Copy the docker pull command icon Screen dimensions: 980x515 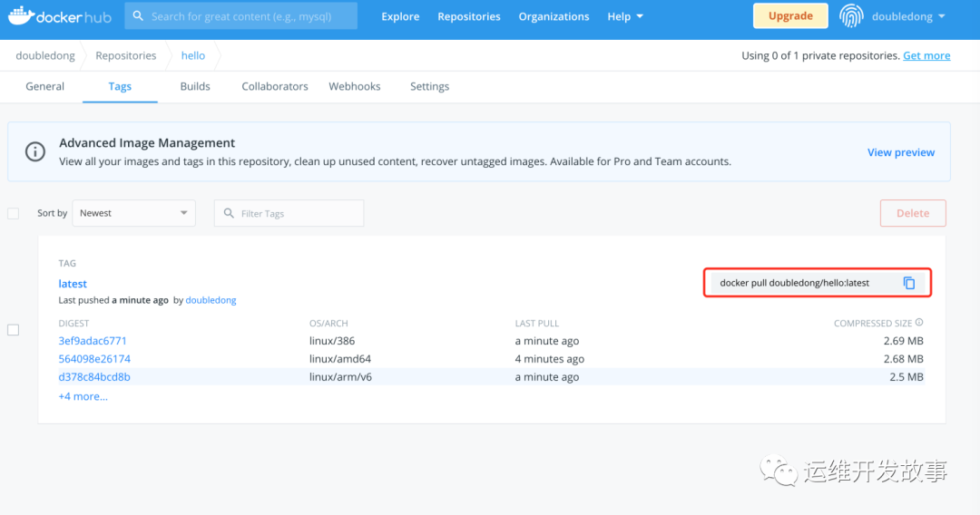[908, 283]
